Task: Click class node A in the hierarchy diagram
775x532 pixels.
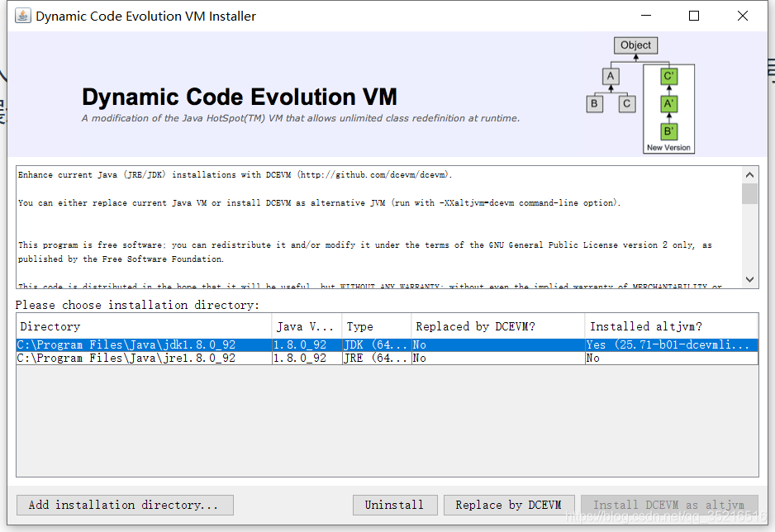Action: coord(611,76)
